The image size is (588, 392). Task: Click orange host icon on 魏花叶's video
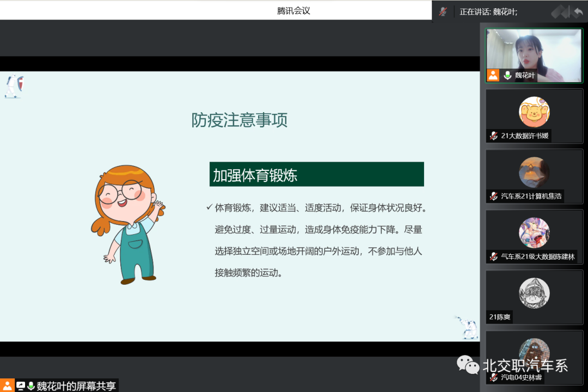493,76
